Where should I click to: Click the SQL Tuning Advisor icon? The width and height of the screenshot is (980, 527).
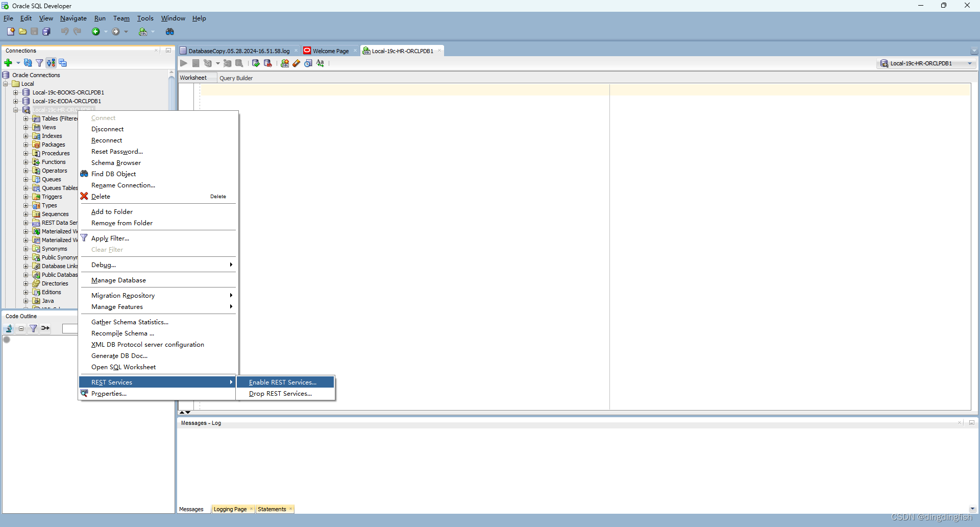click(x=239, y=63)
